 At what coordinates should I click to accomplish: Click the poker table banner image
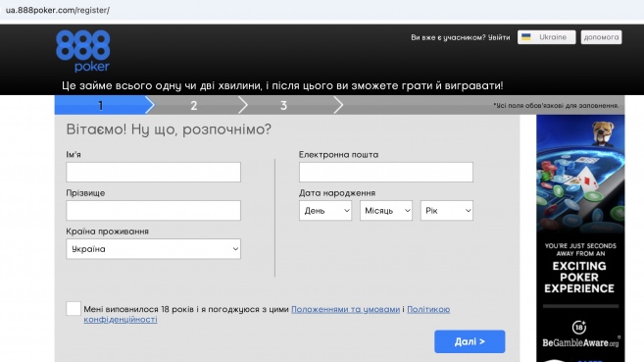click(580, 175)
